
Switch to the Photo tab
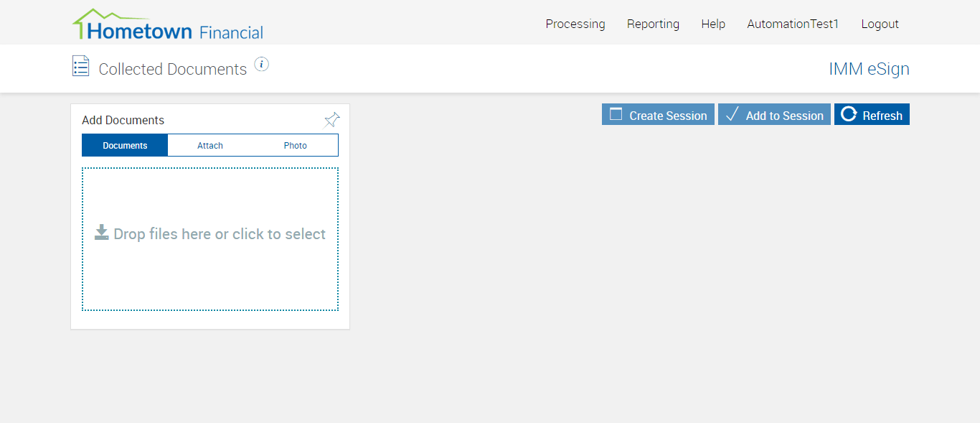click(295, 145)
